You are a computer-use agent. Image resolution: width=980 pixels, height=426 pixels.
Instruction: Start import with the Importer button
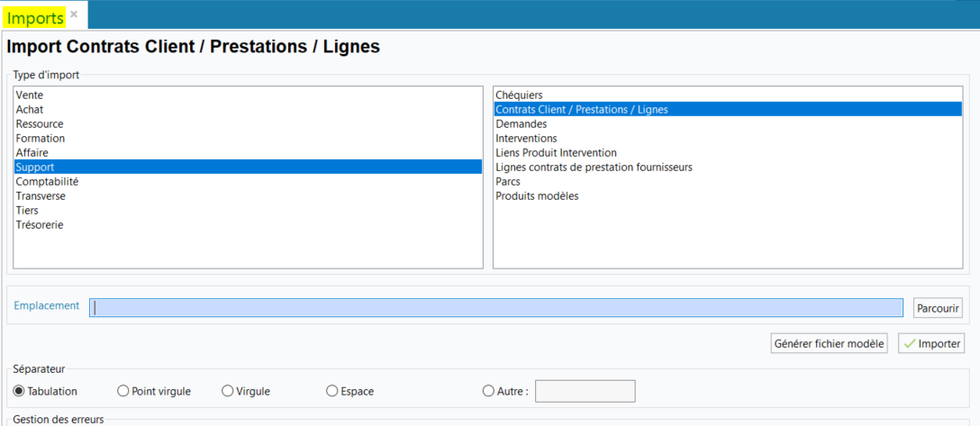pyautogui.click(x=931, y=343)
